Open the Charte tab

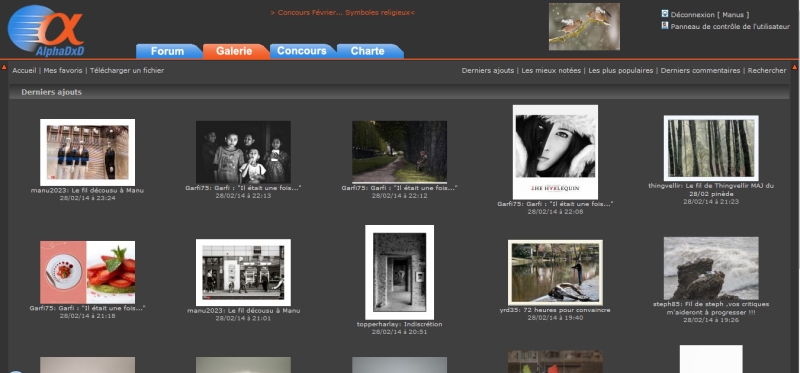[x=369, y=51]
